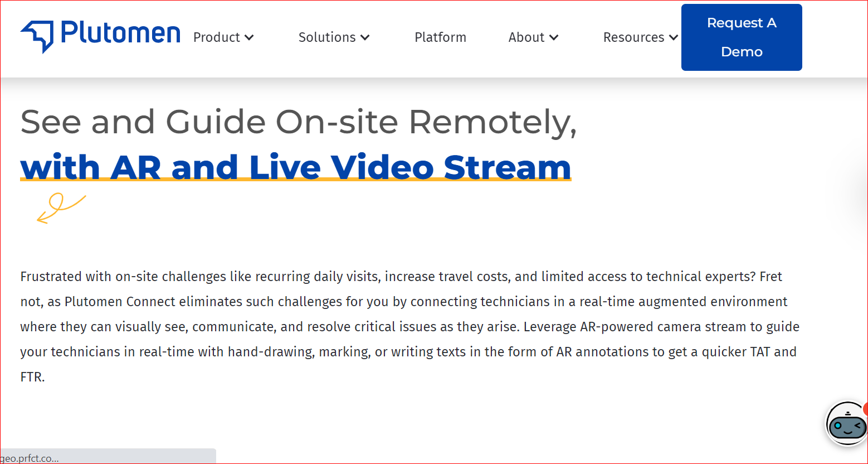Click the Solutions menu label
The width and height of the screenshot is (868, 464).
pyautogui.click(x=327, y=37)
